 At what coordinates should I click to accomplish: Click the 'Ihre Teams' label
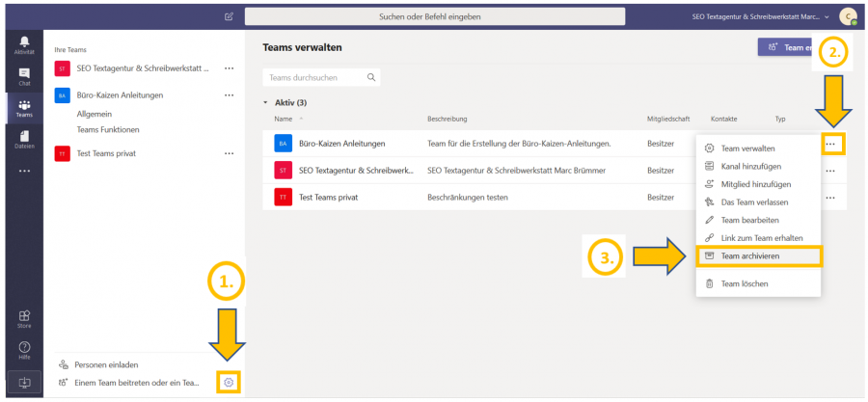click(70, 50)
